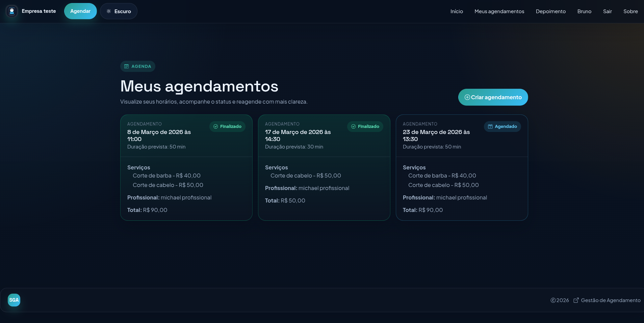Navigate to Meus agendamentos
This screenshot has height=323, width=644.
[499, 11]
